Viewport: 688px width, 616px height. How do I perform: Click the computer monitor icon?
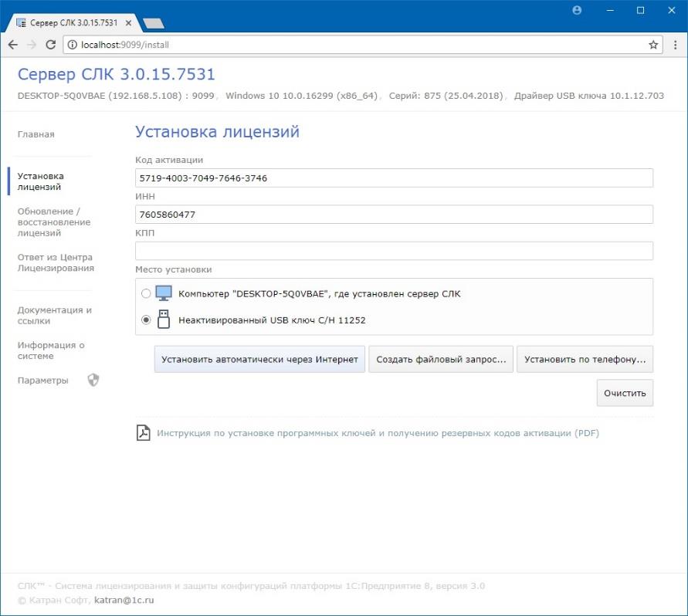(x=164, y=293)
